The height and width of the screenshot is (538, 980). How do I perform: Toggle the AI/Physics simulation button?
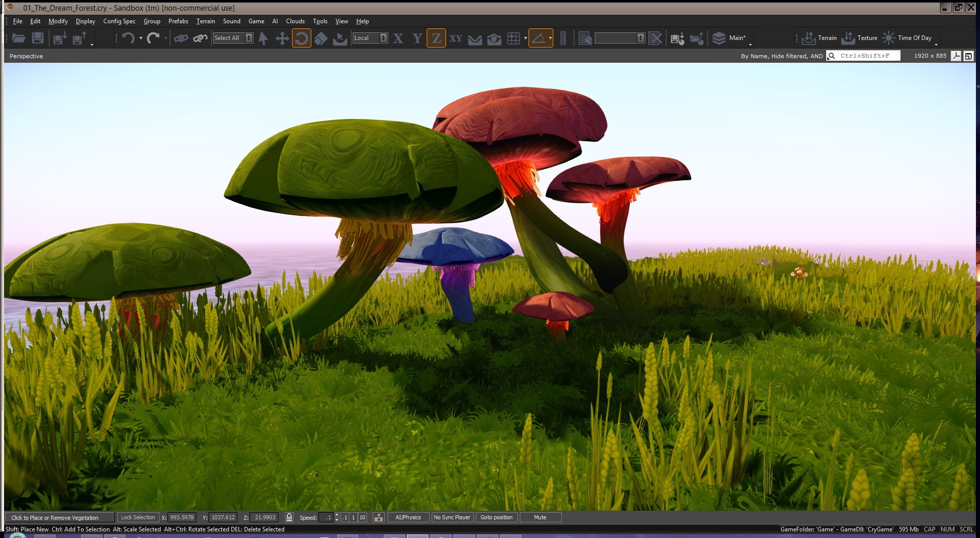tap(408, 517)
